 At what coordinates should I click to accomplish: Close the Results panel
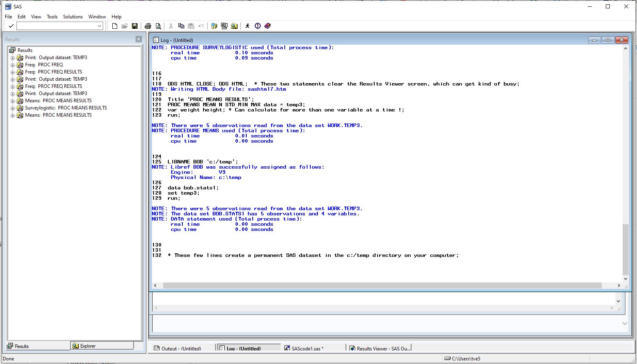[x=138, y=39]
